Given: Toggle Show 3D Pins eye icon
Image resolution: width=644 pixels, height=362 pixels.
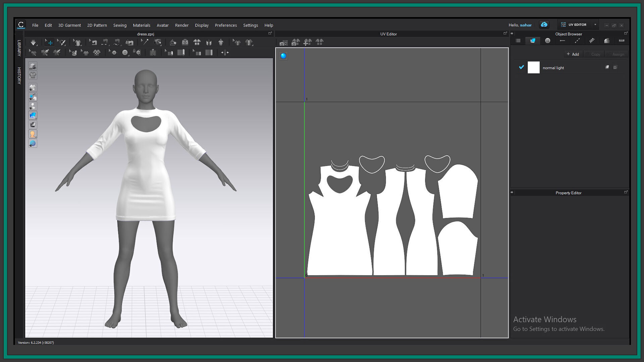Looking at the screenshot, I should pyautogui.click(x=33, y=97).
